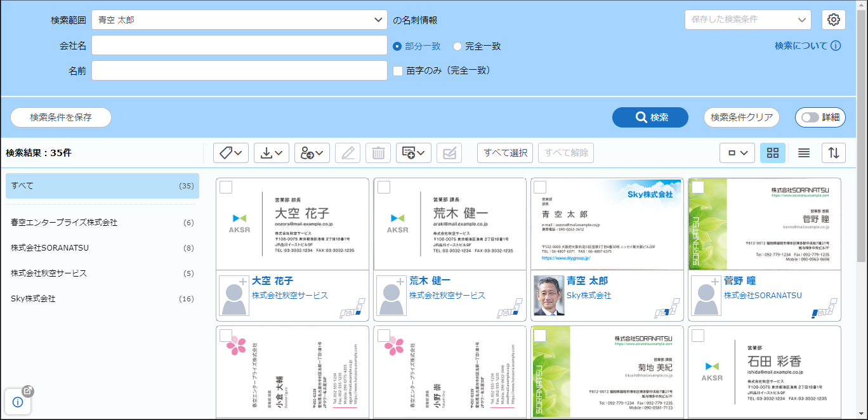The width and height of the screenshot is (868, 420).
Task: Select the 完全一致 radio button
Action: coord(457,46)
